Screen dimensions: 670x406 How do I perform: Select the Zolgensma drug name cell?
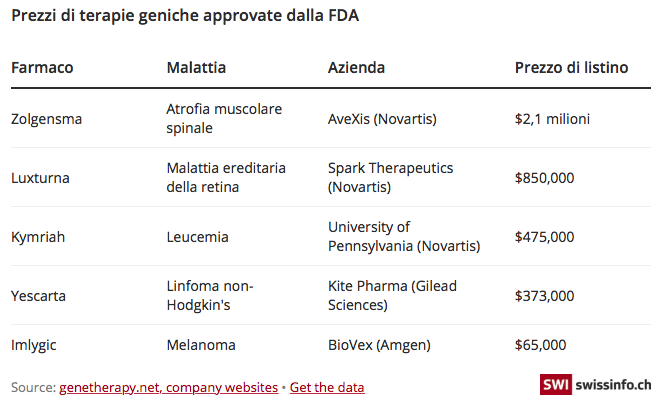tap(46, 118)
